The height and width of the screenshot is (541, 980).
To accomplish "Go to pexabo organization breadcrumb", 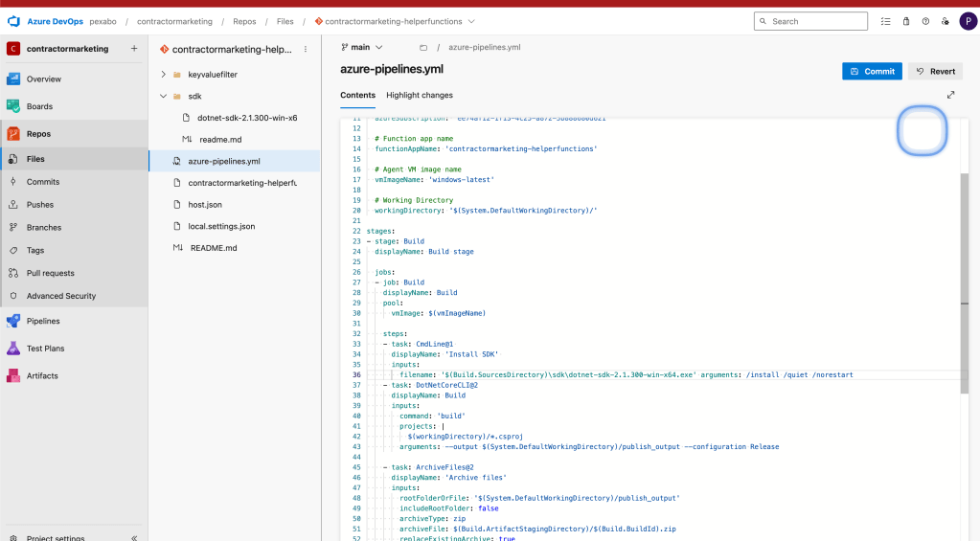I will 103,21.
